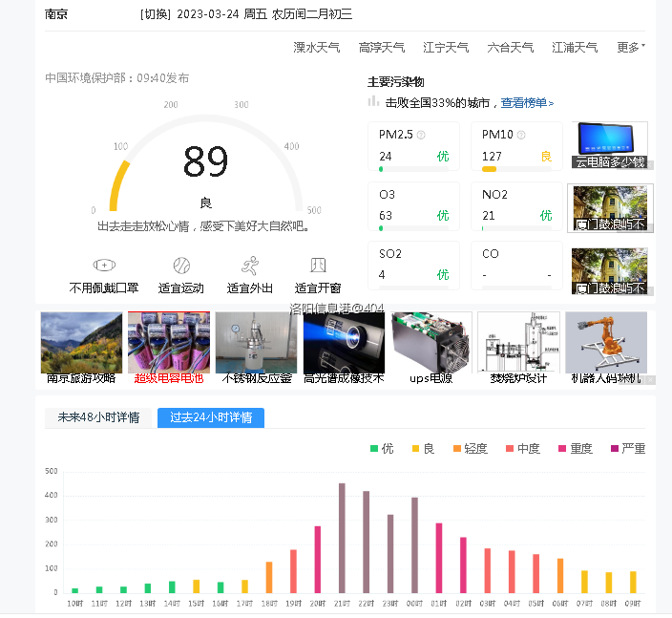Open 江宁天气 link
The height and width of the screenshot is (618, 672).
point(446,47)
